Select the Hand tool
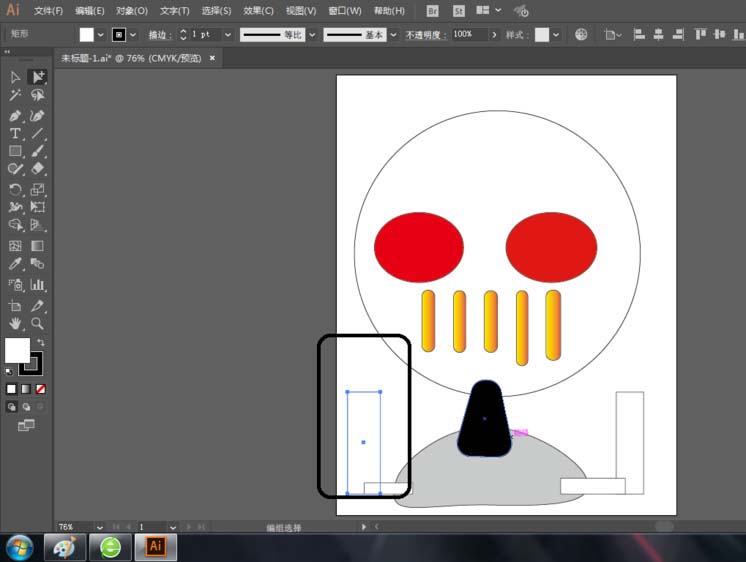Screen dimensions: 746x562 pyautogui.click(x=15, y=324)
